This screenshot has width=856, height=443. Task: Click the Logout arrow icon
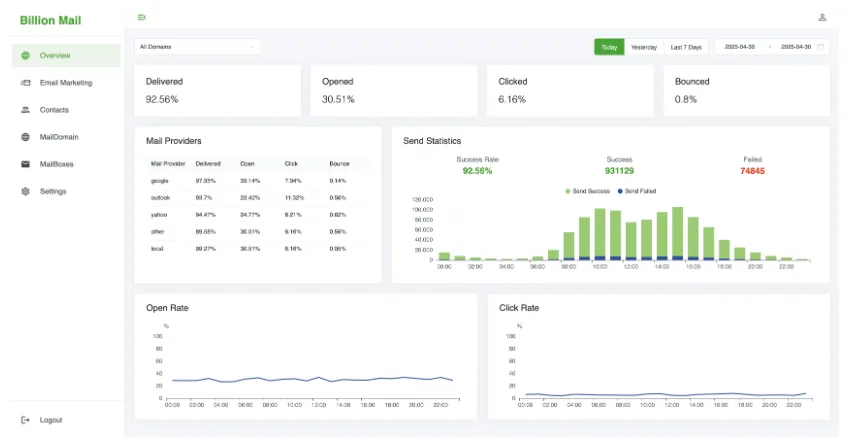tap(25, 420)
